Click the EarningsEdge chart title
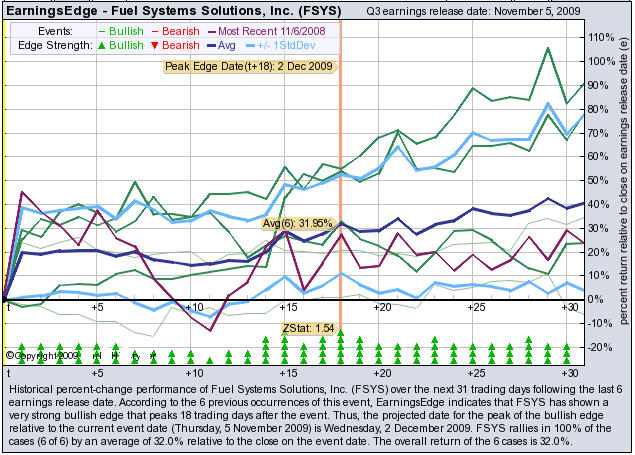Viewport: 635px width, 455px height. point(172,10)
